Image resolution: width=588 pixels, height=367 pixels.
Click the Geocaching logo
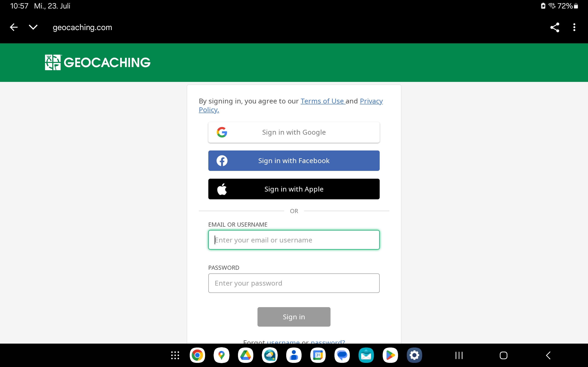coord(98,62)
